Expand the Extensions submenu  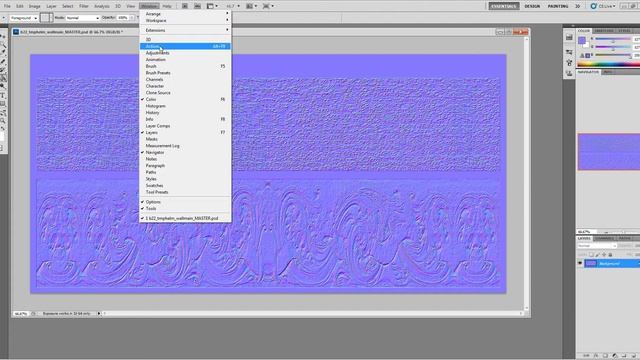185,30
